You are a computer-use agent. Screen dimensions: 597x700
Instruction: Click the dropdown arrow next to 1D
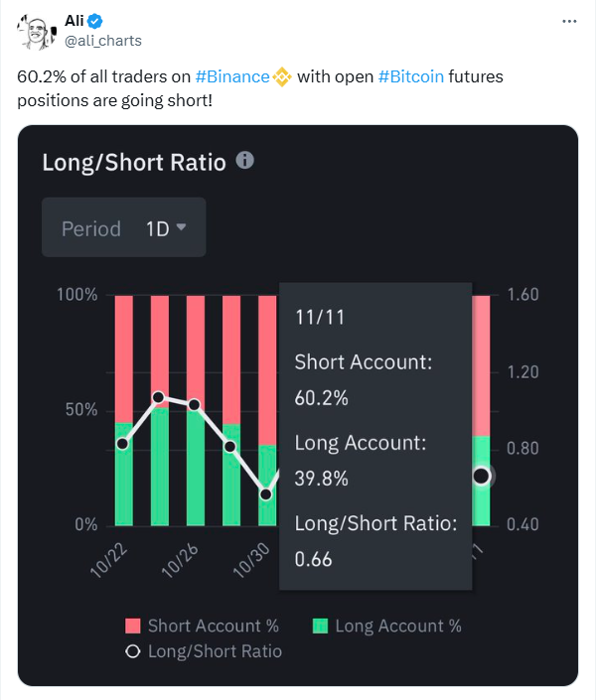tap(181, 227)
